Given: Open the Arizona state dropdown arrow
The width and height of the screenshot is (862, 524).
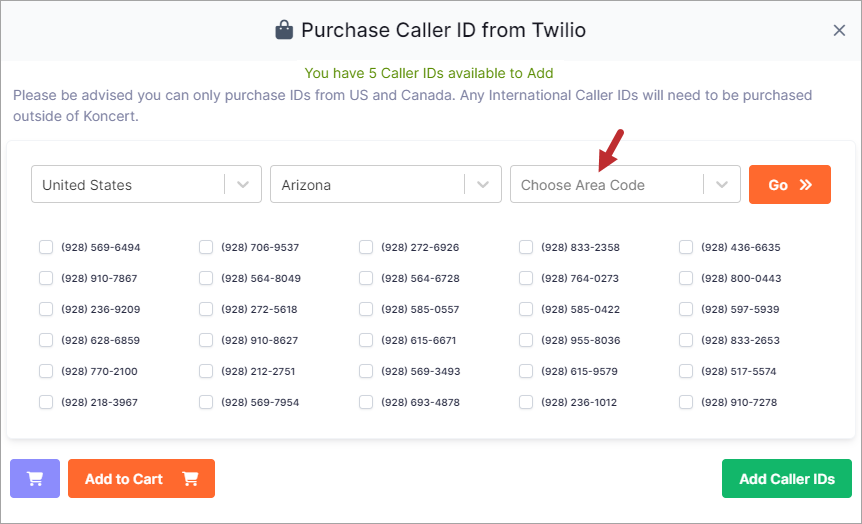Looking at the screenshot, I should click(x=483, y=185).
